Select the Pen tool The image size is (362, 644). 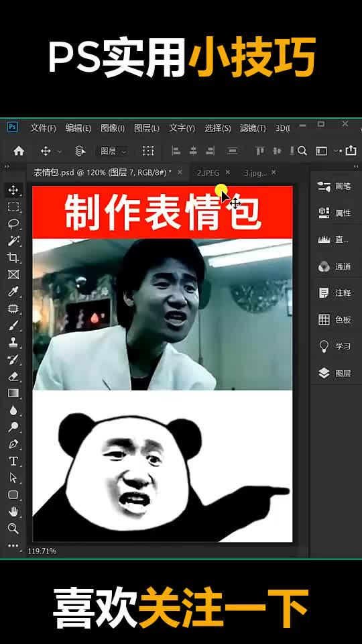13,444
